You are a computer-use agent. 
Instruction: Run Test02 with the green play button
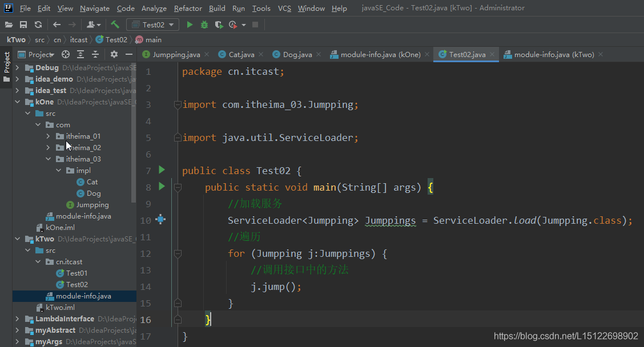click(190, 25)
